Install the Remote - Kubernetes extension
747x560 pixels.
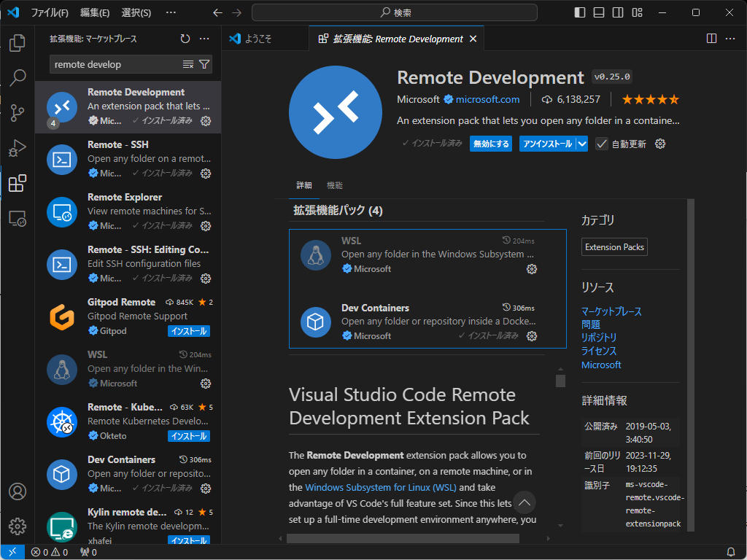pyautogui.click(x=189, y=436)
